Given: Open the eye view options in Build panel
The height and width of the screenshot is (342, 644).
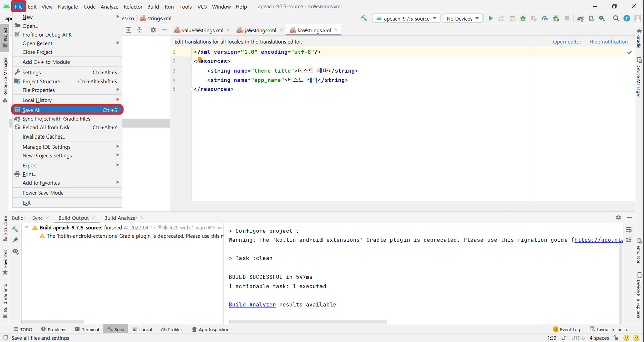Looking at the screenshot, I should coord(15,251).
